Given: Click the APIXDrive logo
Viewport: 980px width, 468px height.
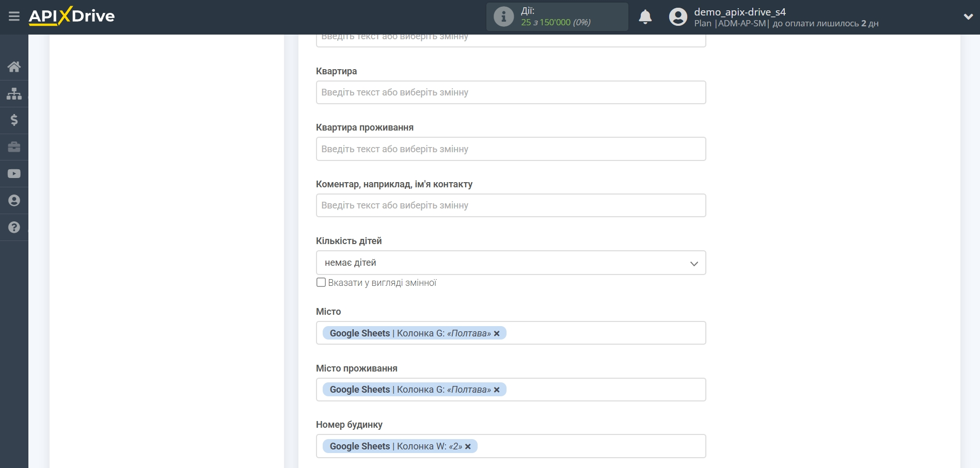Looking at the screenshot, I should pyautogui.click(x=72, y=17).
